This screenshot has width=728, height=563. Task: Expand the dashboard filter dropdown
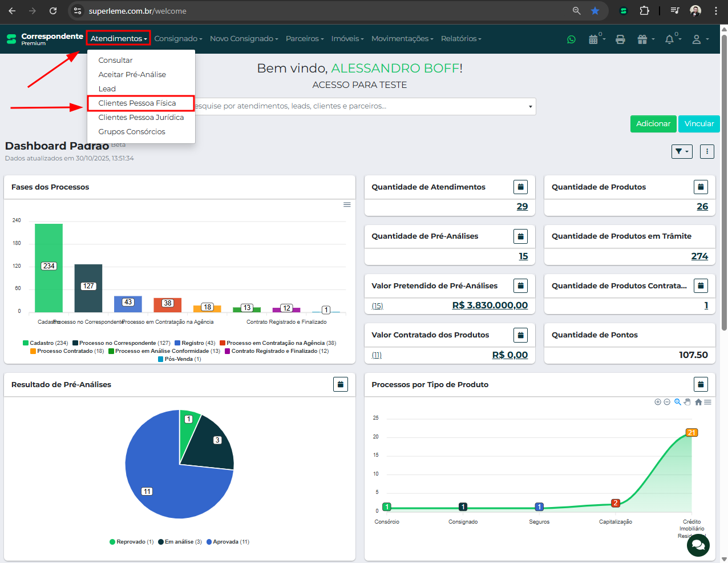[682, 151]
